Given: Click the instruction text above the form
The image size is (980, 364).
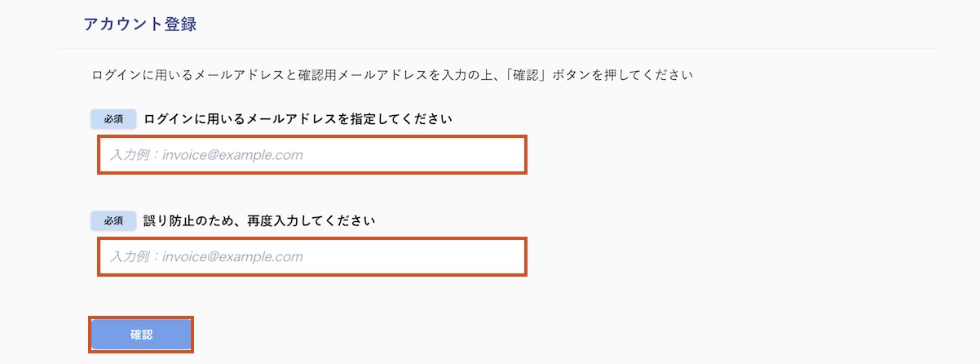Looking at the screenshot, I should click(392, 76).
